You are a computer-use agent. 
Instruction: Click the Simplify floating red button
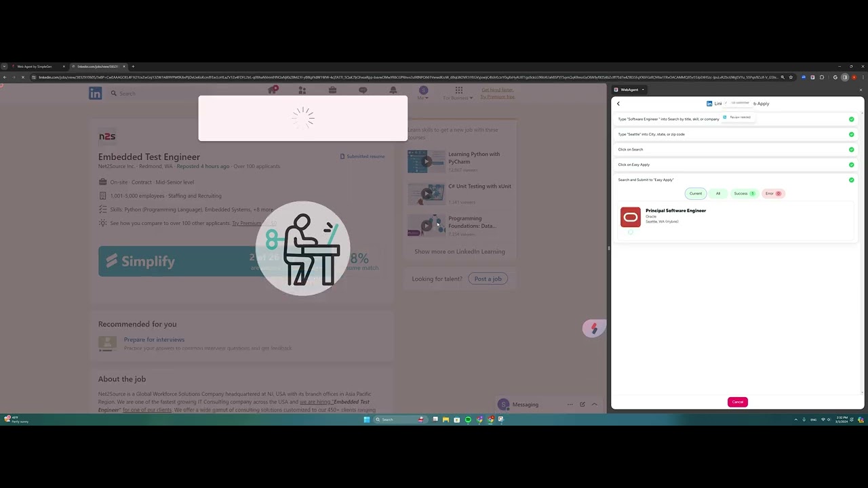593,329
